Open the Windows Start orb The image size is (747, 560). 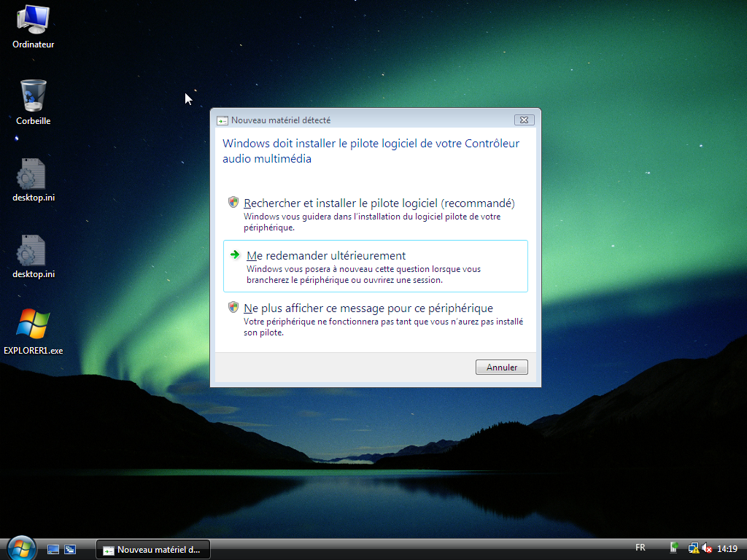click(x=20, y=548)
